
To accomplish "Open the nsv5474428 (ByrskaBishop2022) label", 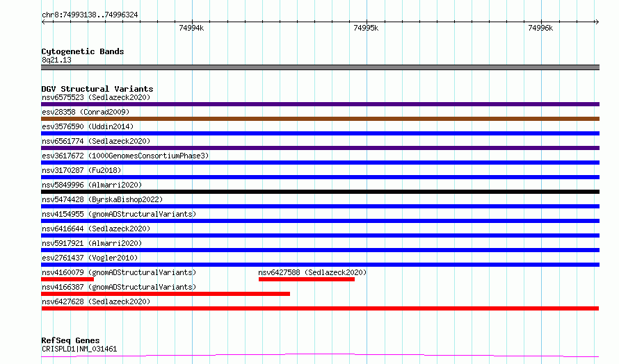I will (102, 199).
